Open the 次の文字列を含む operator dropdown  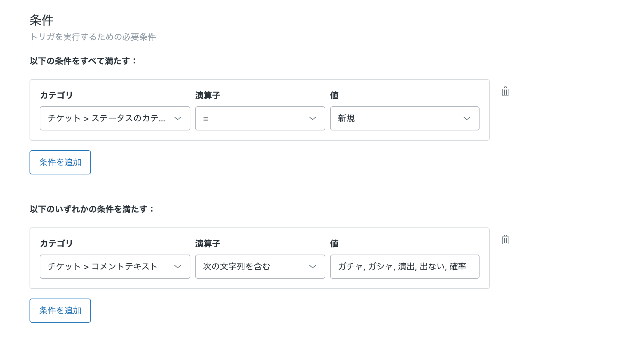tap(253, 267)
